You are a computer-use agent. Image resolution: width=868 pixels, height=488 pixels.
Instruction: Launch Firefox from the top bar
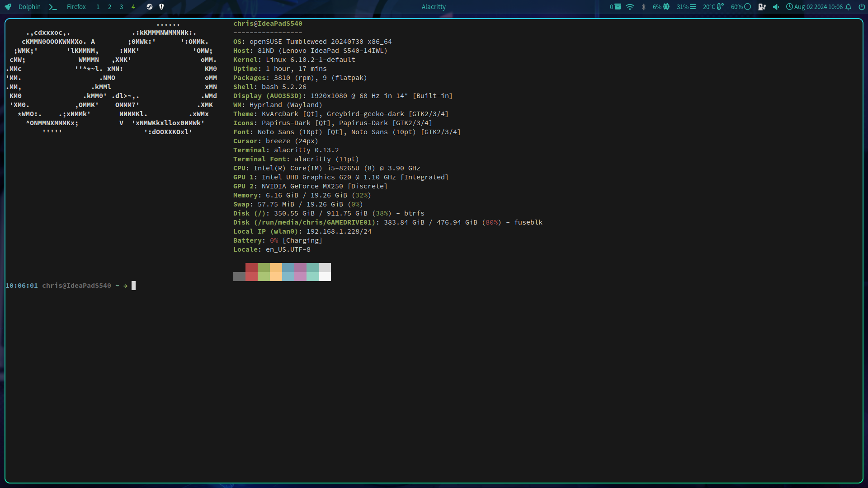pos(76,7)
